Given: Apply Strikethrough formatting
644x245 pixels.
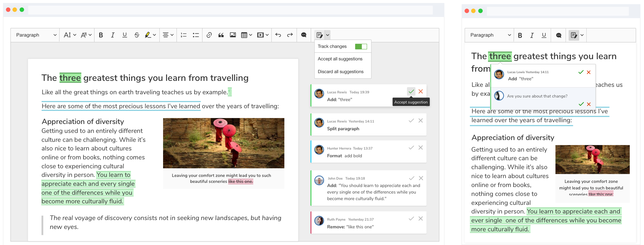Looking at the screenshot, I should pyautogui.click(x=137, y=35).
